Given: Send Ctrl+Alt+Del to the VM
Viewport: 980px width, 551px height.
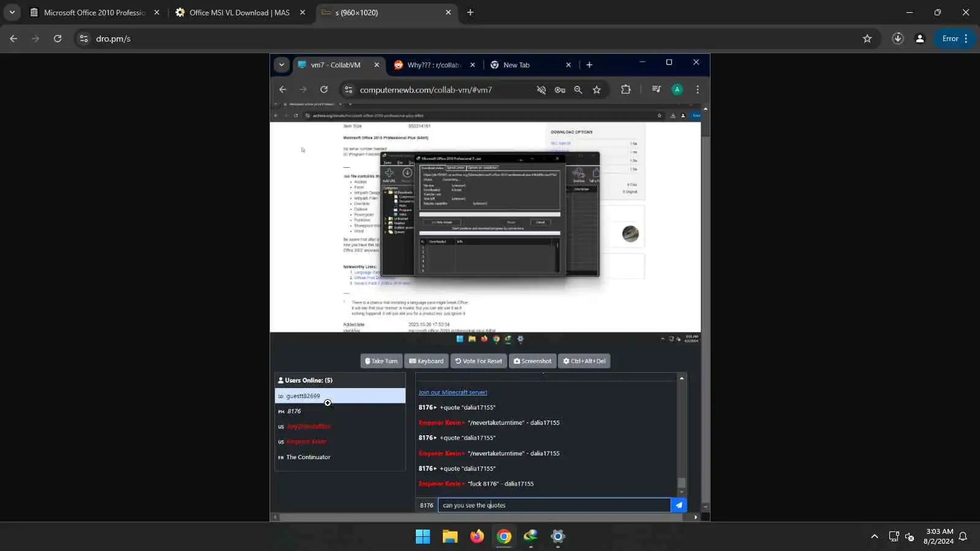Looking at the screenshot, I should (x=584, y=361).
